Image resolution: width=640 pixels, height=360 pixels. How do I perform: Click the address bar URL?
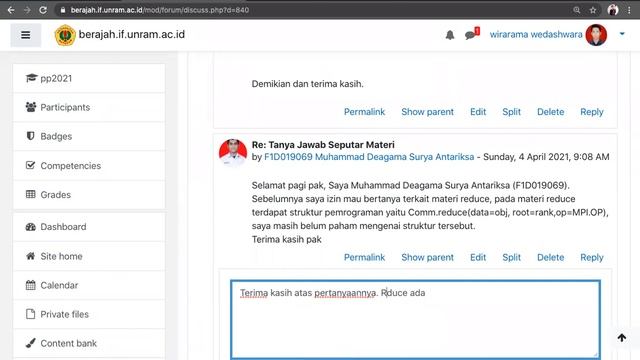pos(160,10)
